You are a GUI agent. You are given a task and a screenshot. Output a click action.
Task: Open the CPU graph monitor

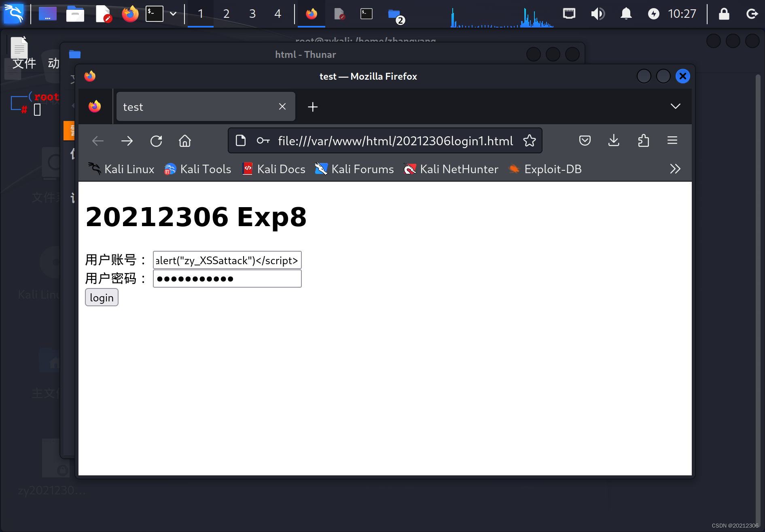coord(502,17)
